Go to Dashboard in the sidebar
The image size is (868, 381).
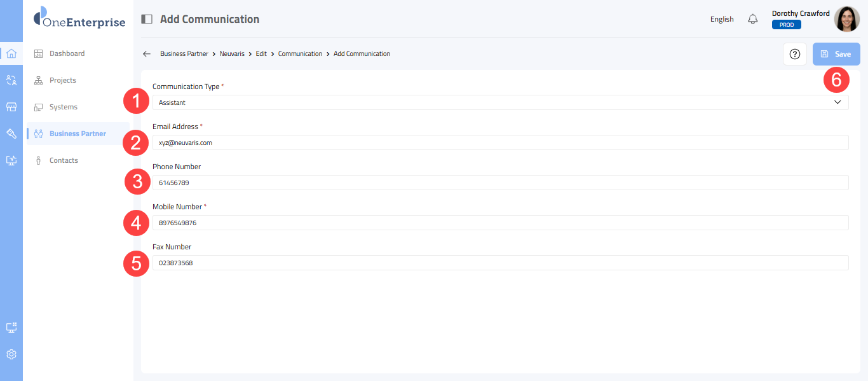[x=67, y=53]
